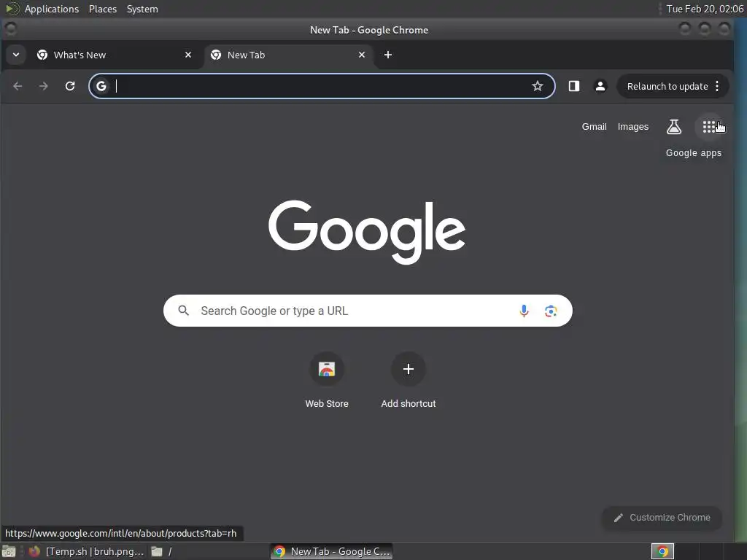The width and height of the screenshot is (747, 560).
Task: Open the Google apps grid
Action: coord(709,127)
